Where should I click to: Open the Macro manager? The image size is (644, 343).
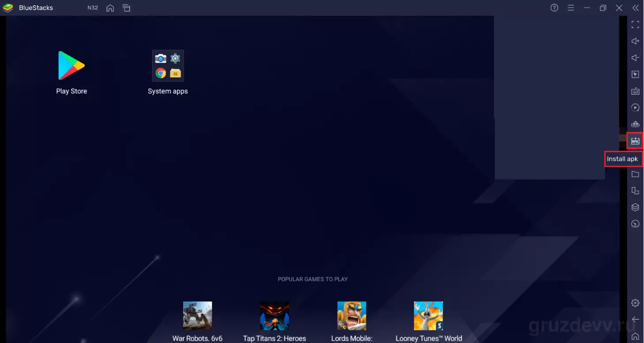(635, 108)
